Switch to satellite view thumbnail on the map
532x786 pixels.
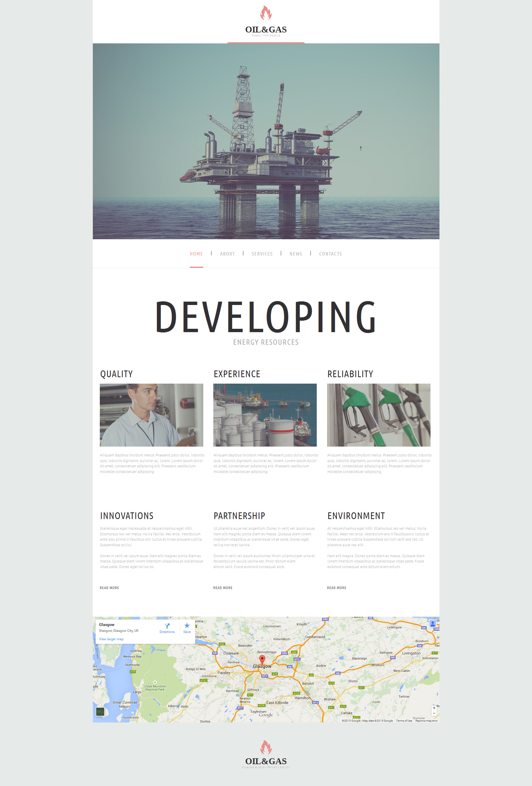tap(100, 712)
